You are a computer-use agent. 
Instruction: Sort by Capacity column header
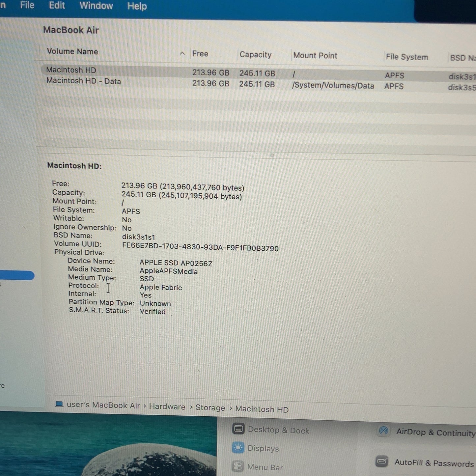click(256, 55)
